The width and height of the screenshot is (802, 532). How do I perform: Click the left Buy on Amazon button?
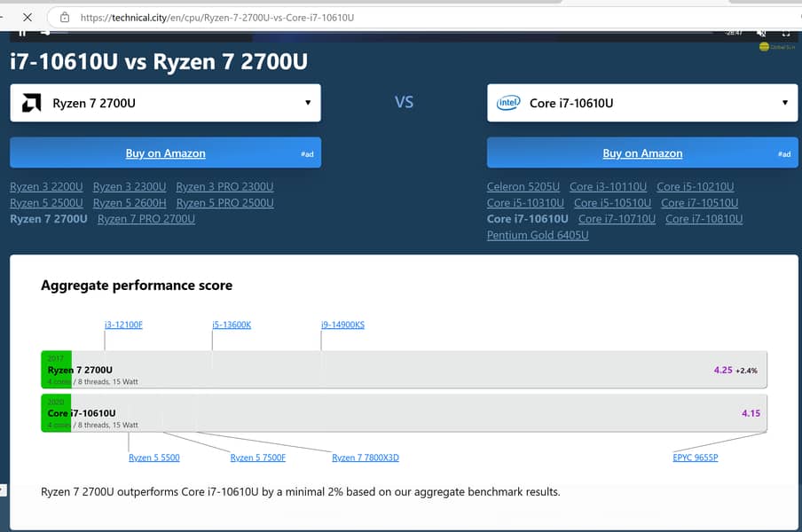click(x=165, y=153)
